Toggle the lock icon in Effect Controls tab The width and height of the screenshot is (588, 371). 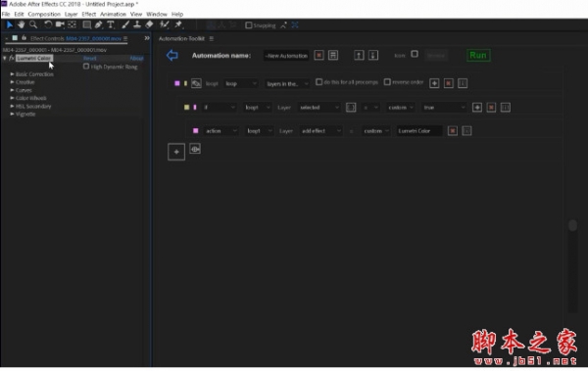coord(24,38)
